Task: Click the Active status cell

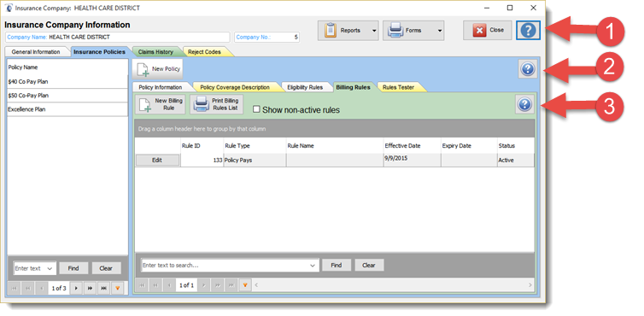Action: coord(516,161)
